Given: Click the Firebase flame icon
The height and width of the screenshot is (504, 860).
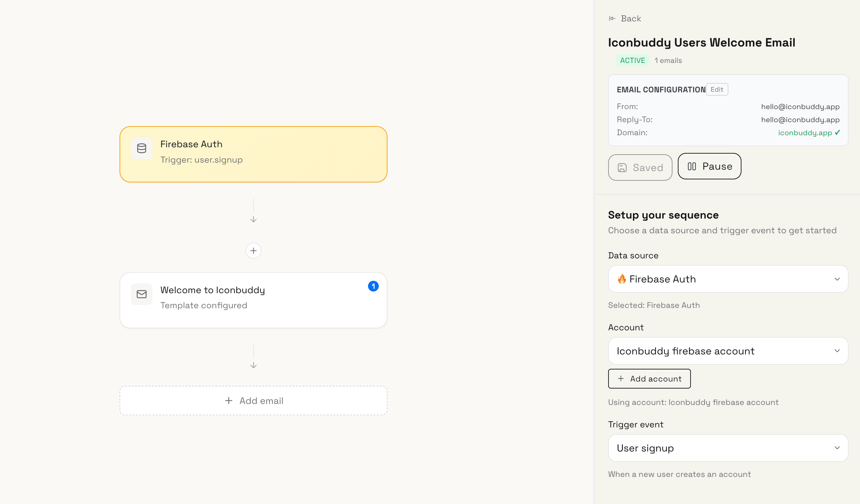Looking at the screenshot, I should pyautogui.click(x=622, y=279).
